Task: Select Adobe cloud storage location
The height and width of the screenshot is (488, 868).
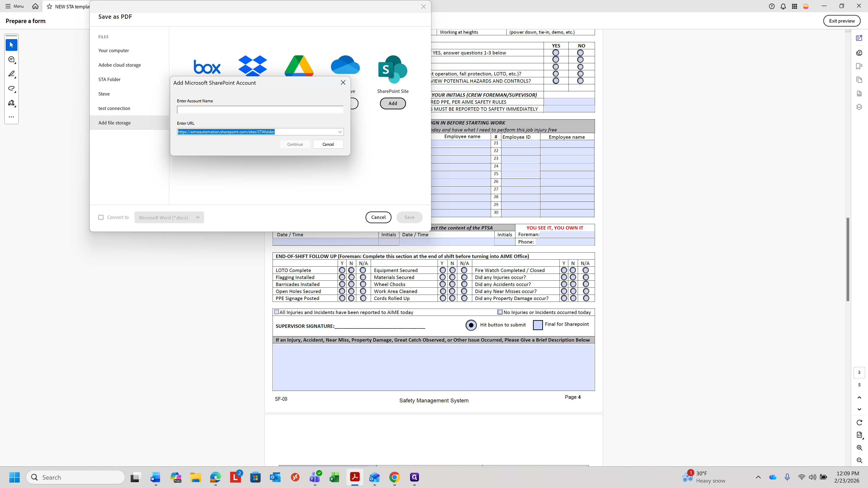Action: click(120, 65)
